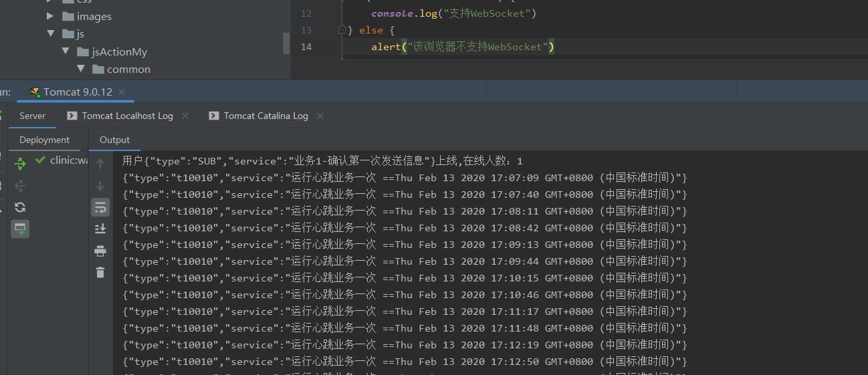
Task: Close the Tomcat Localhost Log tab
Action: pyautogui.click(x=185, y=116)
